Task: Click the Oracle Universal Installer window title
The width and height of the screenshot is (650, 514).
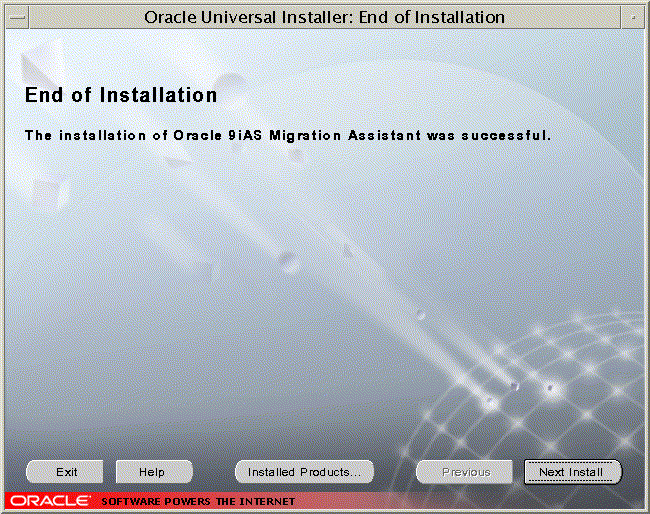Action: click(325, 17)
